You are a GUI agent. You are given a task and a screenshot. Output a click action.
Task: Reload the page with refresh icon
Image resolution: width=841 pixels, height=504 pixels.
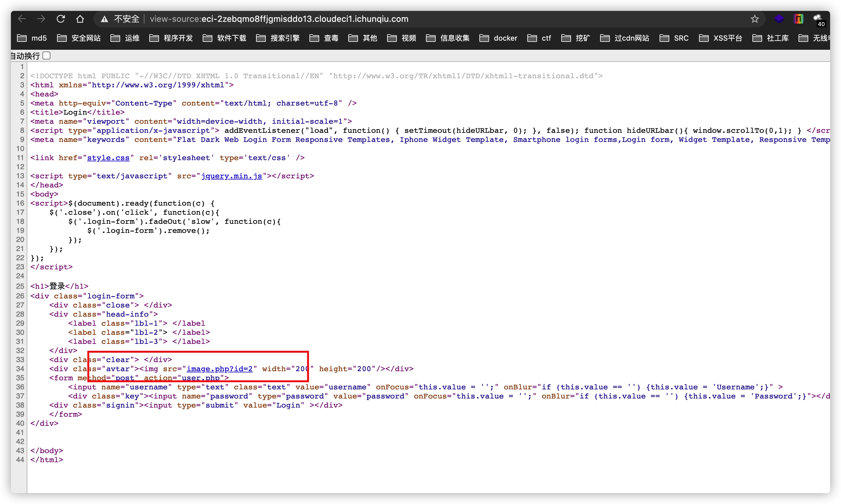(60, 19)
